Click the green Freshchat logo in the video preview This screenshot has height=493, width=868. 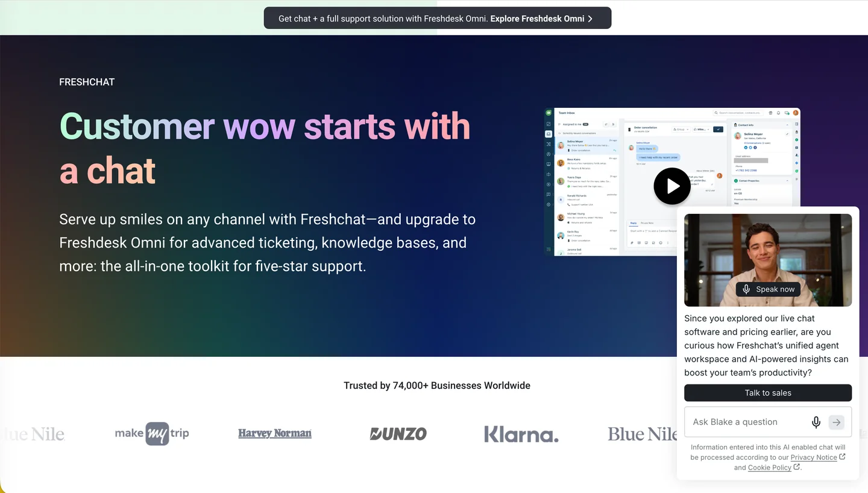[x=549, y=113]
